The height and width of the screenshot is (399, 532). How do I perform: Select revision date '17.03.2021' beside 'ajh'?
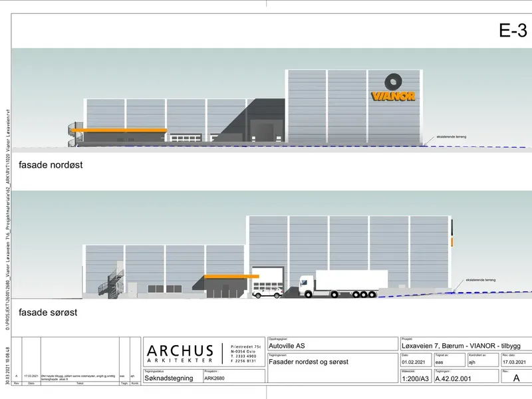(514, 362)
